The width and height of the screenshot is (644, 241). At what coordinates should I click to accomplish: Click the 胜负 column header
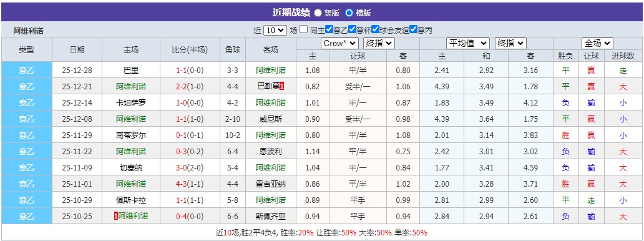(x=565, y=56)
